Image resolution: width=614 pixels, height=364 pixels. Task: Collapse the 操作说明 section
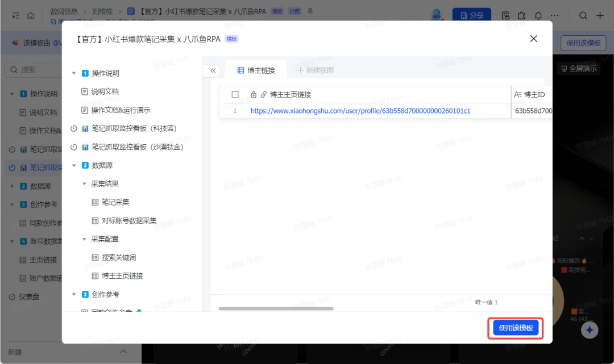coord(73,73)
